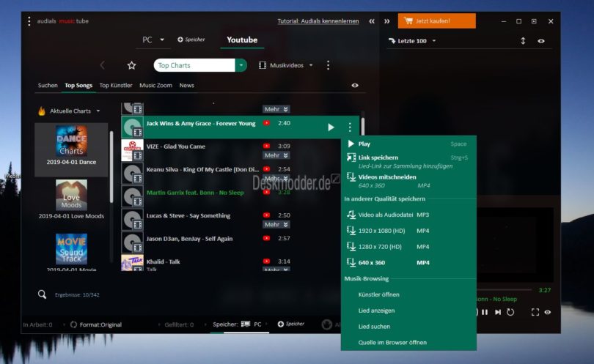Viewport: 594px width, 364px height.
Task: Switch to the Top Künstler tab
Action: (116, 86)
